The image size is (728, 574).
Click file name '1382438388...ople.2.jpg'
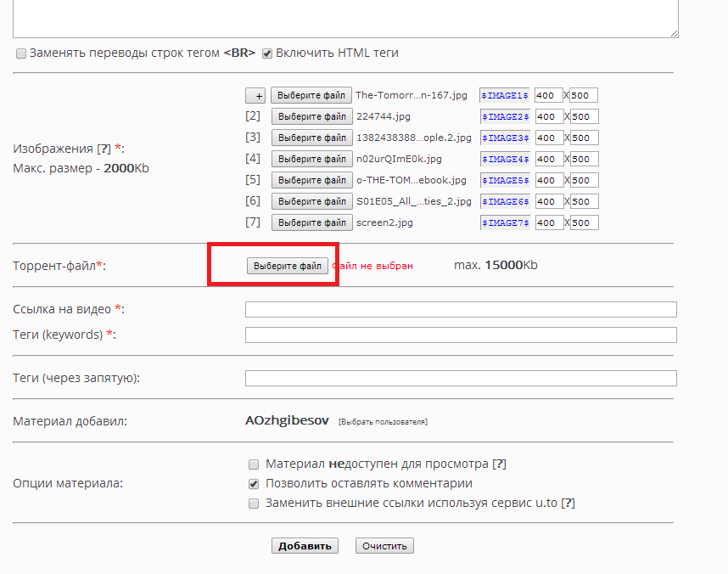(x=414, y=138)
